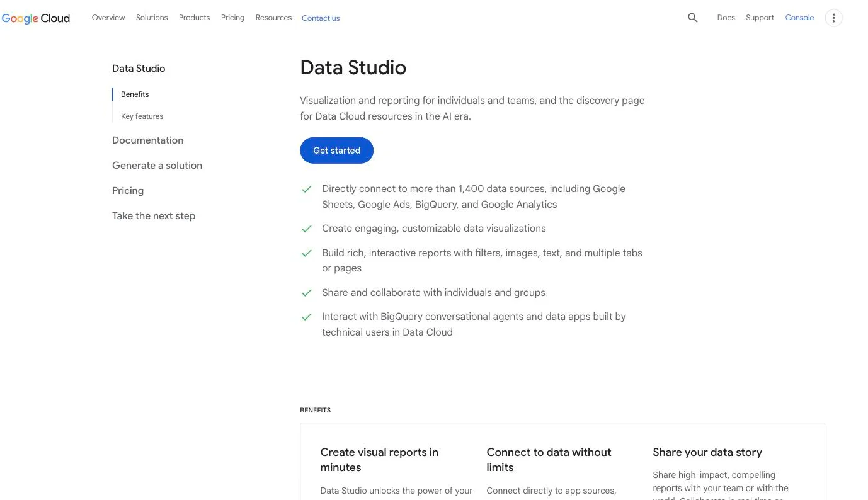Click the 'Connect to data without limits' heading

(x=549, y=460)
